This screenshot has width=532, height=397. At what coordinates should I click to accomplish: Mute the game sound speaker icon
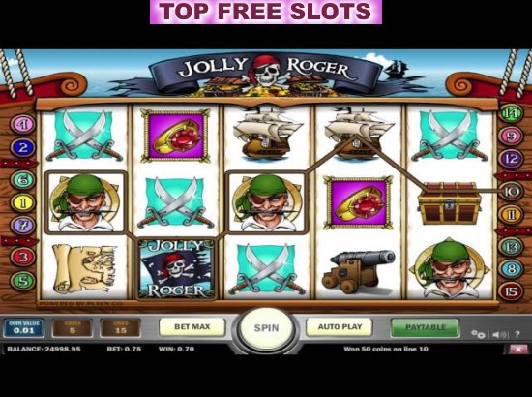(499, 335)
